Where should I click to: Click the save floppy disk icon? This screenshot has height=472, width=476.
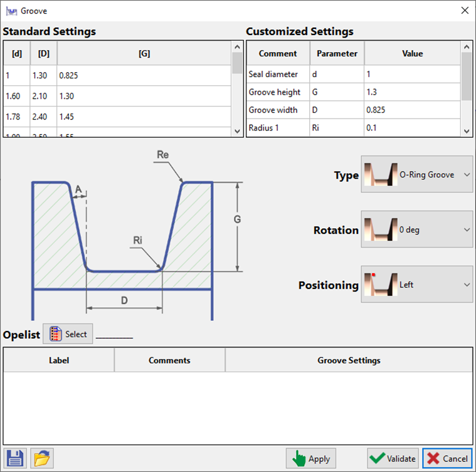15,458
